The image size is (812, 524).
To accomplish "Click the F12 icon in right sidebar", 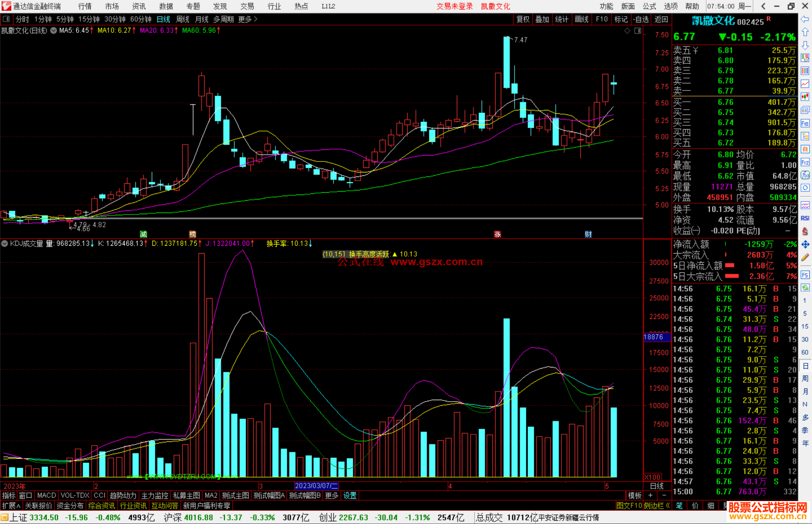I will 805,162.
